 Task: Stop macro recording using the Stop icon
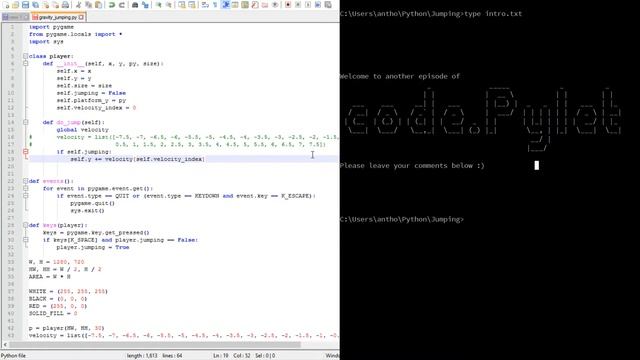(x=298, y=5)
